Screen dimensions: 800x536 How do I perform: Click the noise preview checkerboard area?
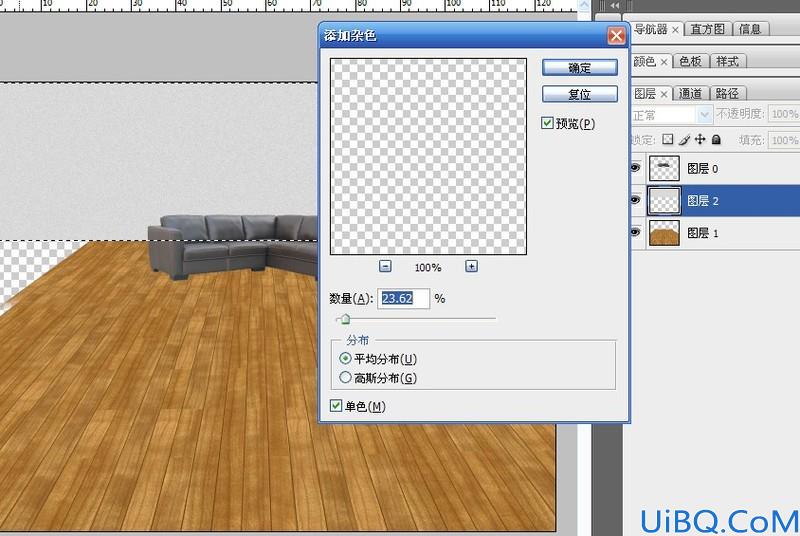pyautogui.click(x=429, y=156)
